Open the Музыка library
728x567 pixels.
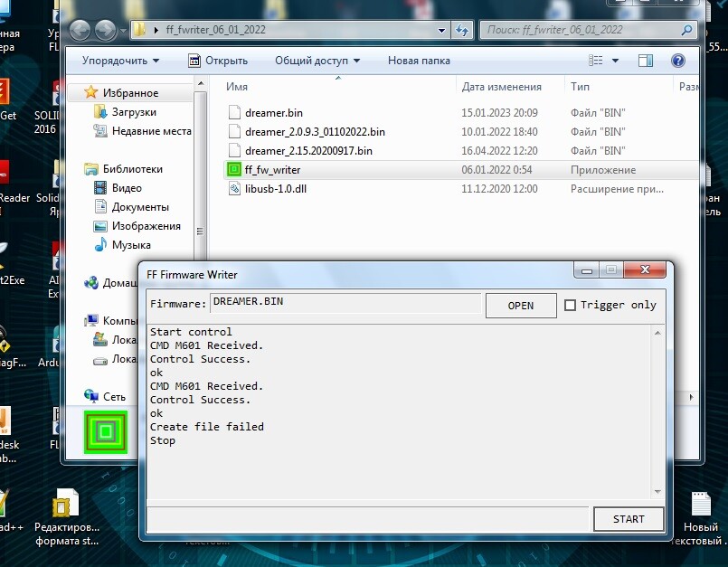[131, 245]
